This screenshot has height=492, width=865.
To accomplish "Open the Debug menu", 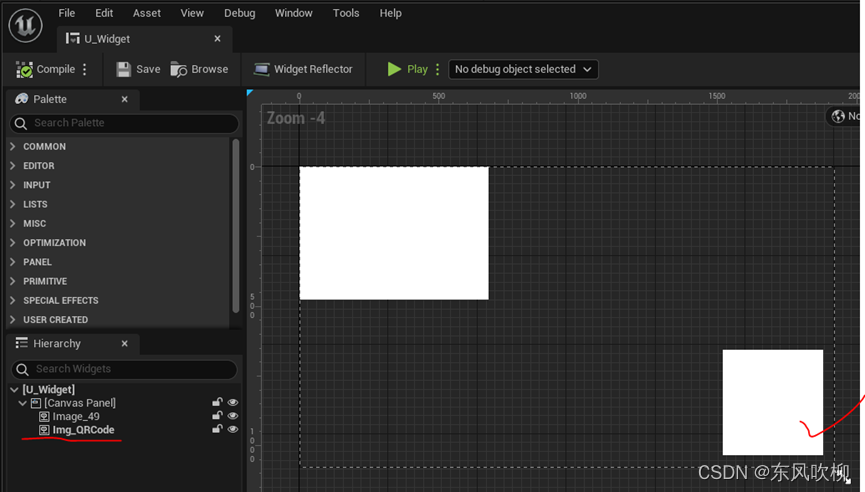I will tap(239, 13).
